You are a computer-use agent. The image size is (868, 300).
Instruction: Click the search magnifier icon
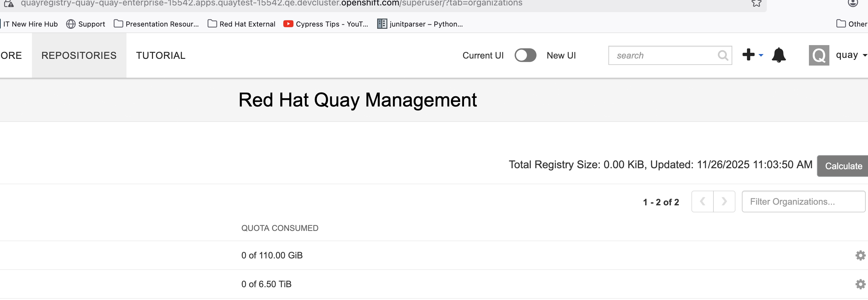click(722, 55)
